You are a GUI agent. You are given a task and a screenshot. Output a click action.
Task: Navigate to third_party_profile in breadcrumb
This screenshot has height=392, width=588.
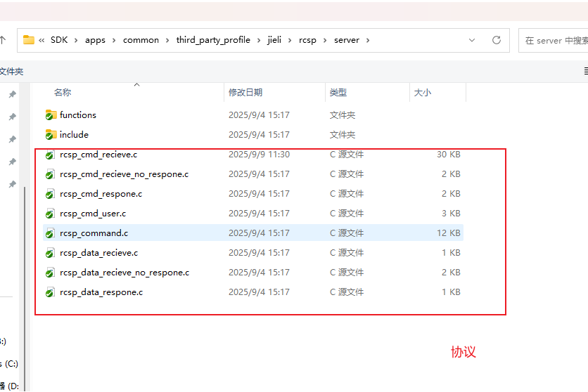[x=213, y=40]
